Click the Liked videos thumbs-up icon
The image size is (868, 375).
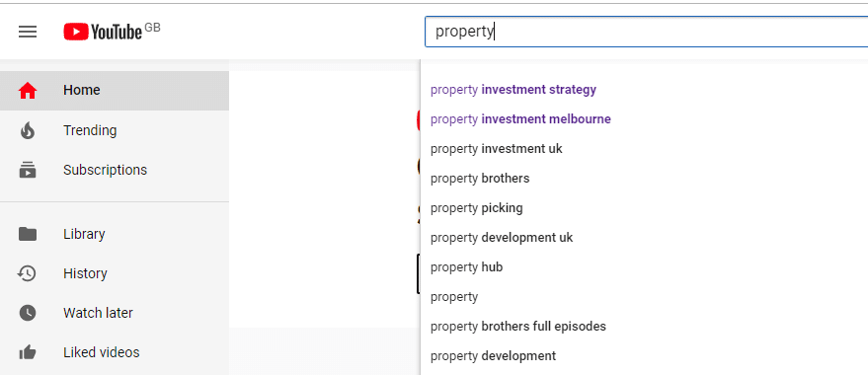pyautogui.click(x=28, y=352)
